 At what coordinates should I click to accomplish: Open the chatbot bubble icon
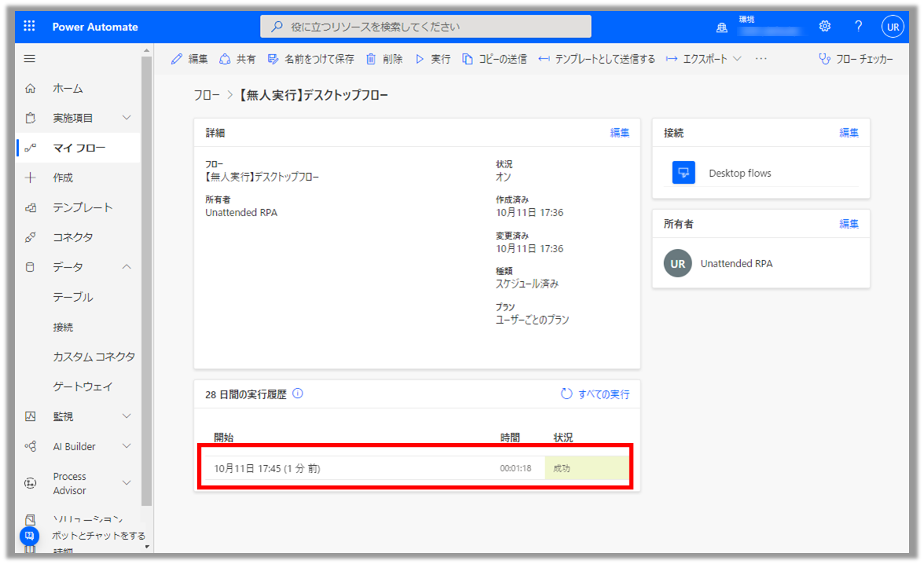pos(30,536)
